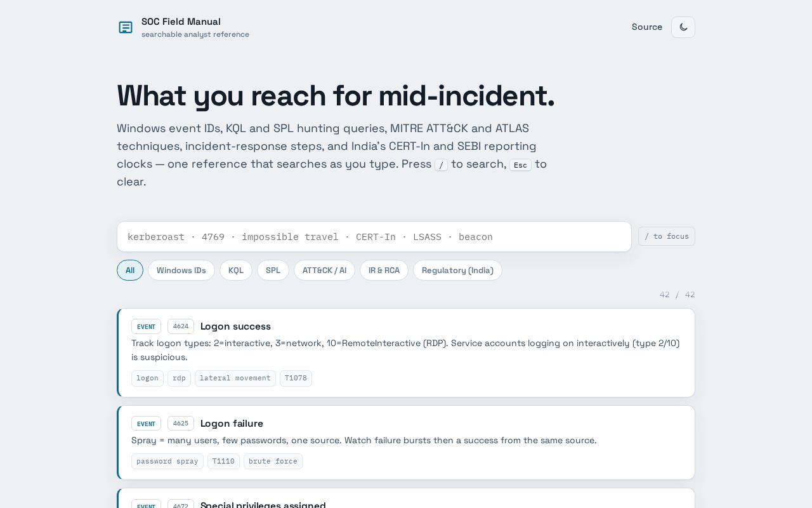Filter by KQL queries
The height and width of the screenshot is (508, 812).
click(x=236, y=271)
